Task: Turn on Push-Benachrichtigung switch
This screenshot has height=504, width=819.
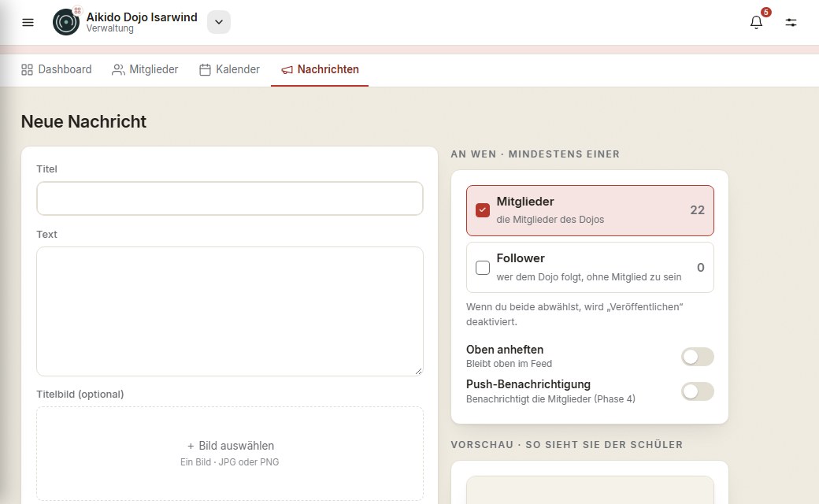Action: 697,391
